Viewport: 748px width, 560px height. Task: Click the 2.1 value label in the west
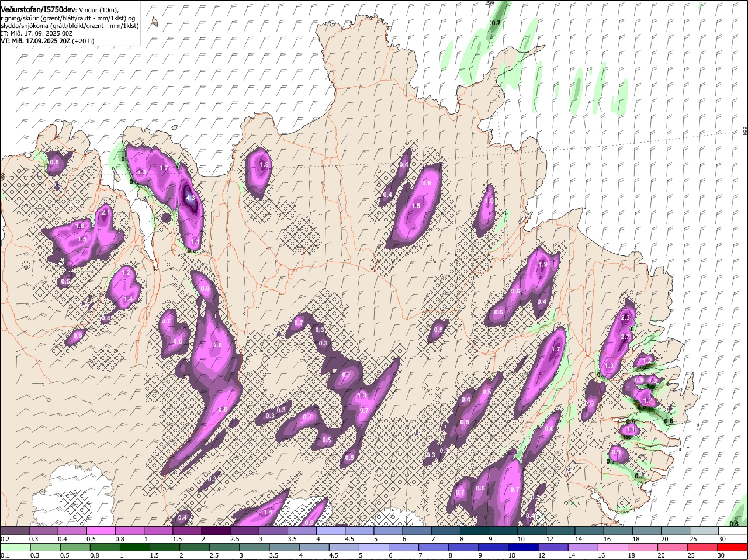[x=106, y=213]
